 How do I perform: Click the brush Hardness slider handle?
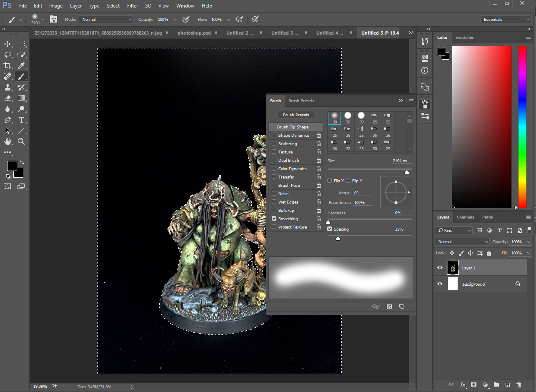tap(328, 222)
